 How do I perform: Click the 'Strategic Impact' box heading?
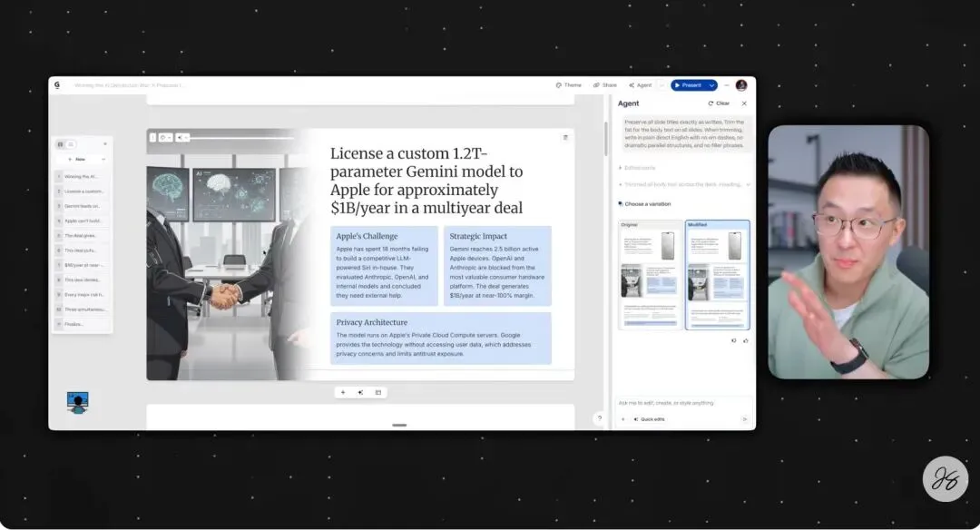(478, 236)
